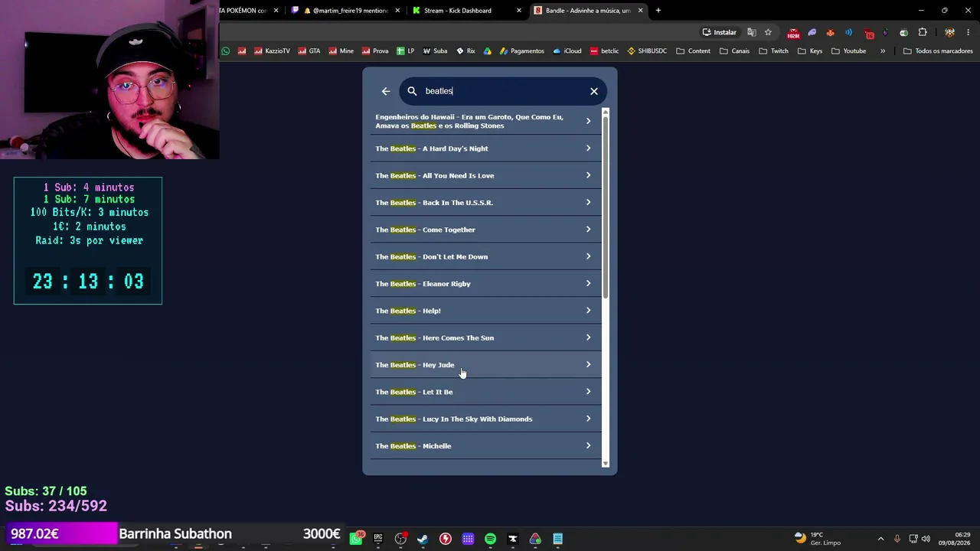
Task: Focus the song search input field
Action: pos(504,91)
